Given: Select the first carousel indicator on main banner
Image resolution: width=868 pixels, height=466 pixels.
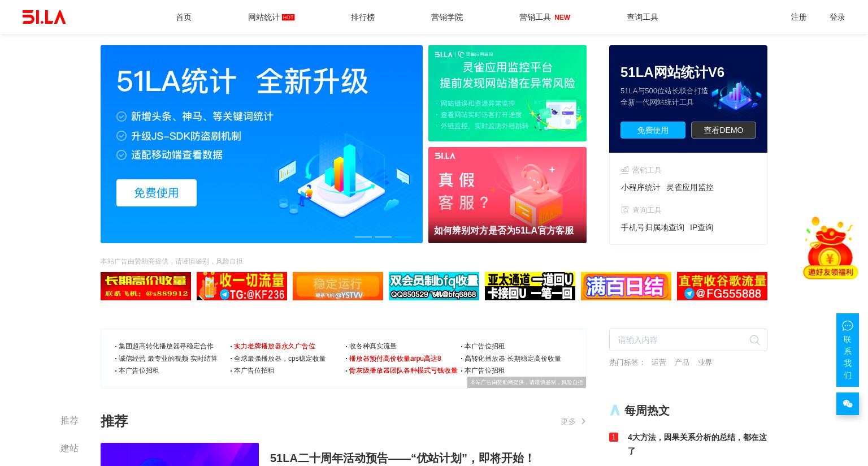Looking at the screenshot, I should 363,236.
